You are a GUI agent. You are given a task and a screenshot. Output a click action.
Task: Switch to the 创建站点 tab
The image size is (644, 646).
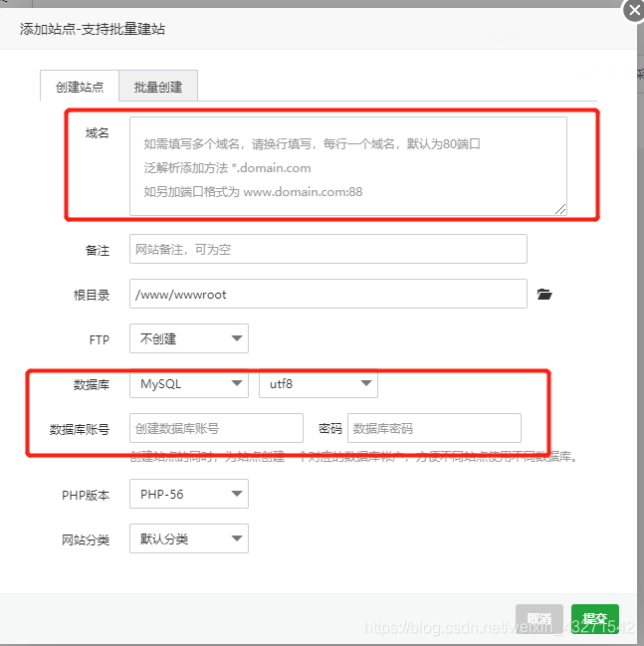coord(80,87)
